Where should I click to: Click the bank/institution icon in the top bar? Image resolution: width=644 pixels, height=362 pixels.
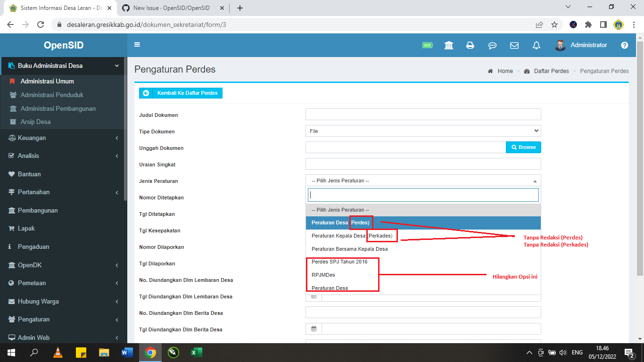[448, 45]
